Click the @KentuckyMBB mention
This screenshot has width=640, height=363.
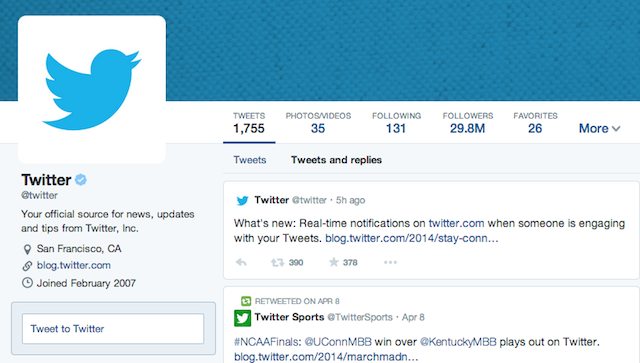point(458,342)
